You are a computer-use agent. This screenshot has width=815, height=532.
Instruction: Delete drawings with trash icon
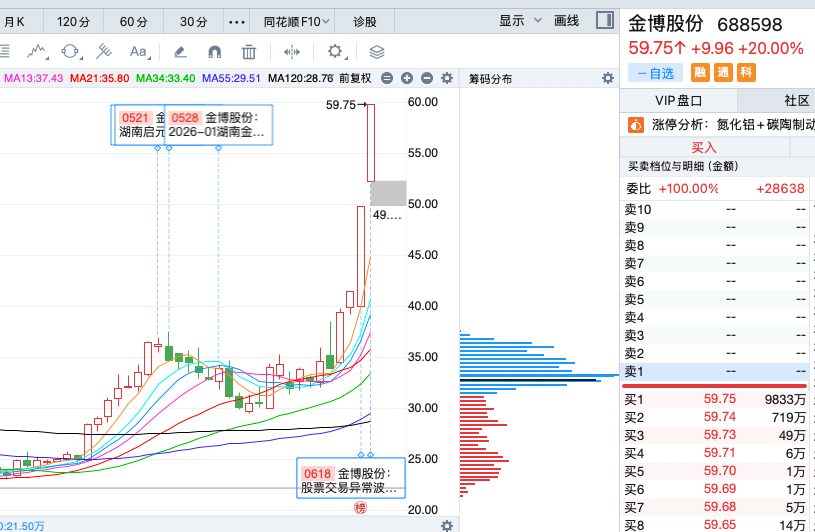coord(249,51)
